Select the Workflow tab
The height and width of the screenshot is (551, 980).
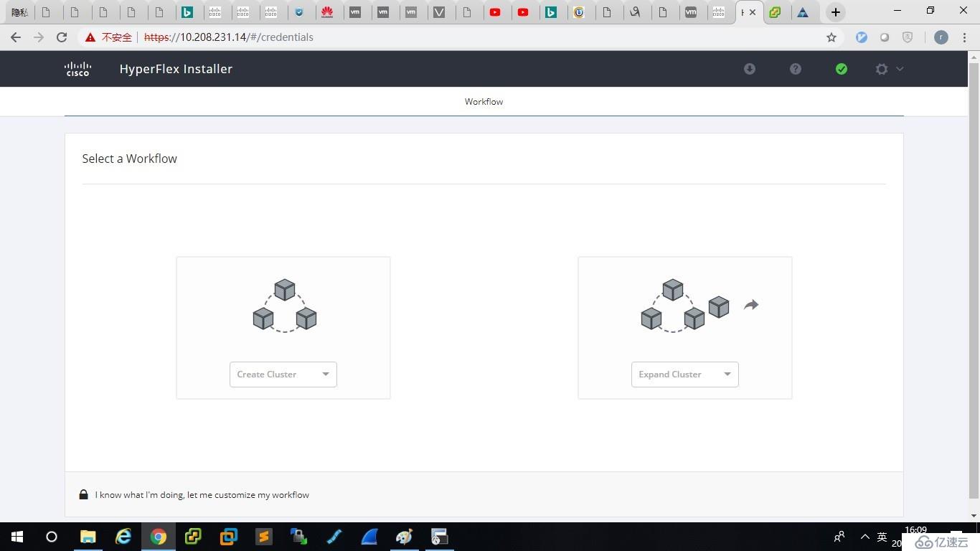click(x=484, y=102)
